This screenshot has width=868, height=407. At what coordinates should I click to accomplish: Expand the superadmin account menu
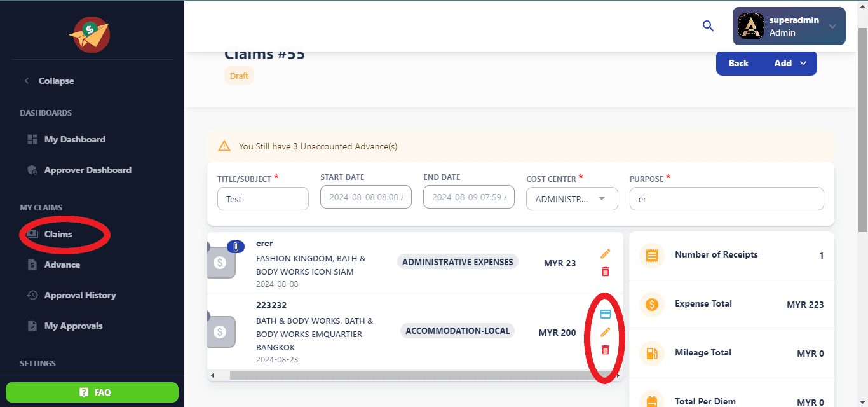point(832,26)
